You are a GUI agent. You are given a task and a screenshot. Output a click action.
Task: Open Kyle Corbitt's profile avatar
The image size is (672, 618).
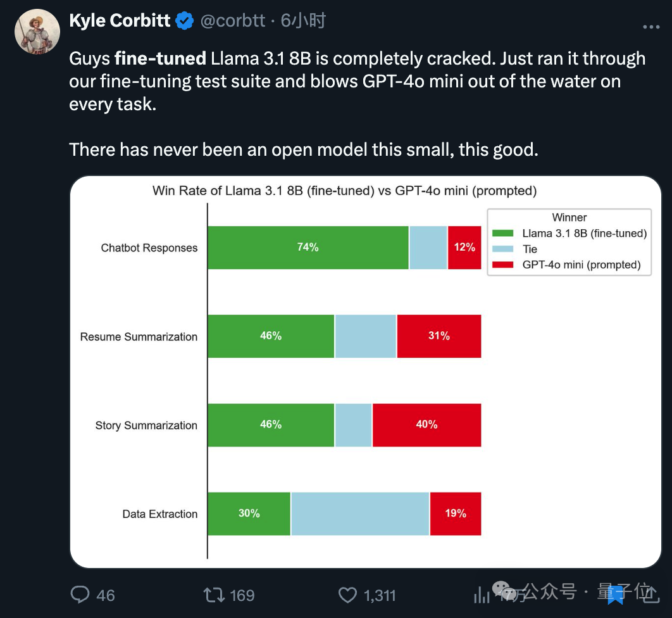point(37,31)
